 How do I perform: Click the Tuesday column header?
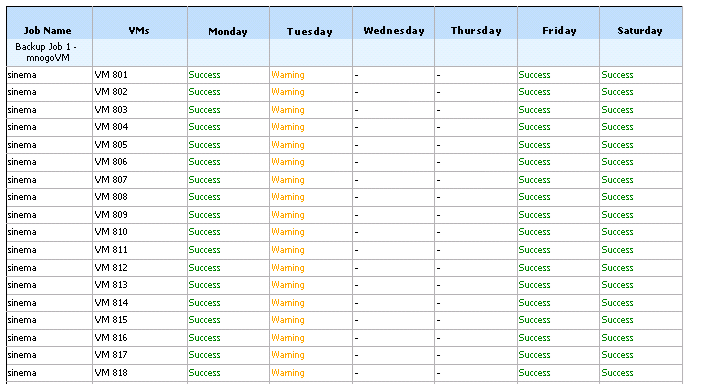pyautogui.click(x=310, y=31)
